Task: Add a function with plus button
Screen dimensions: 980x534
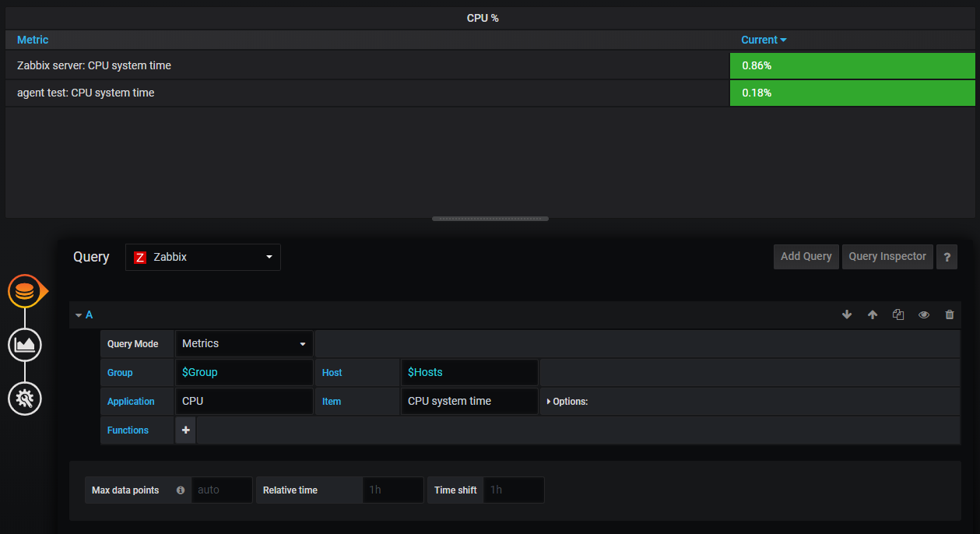Action: tap(185, 430)
